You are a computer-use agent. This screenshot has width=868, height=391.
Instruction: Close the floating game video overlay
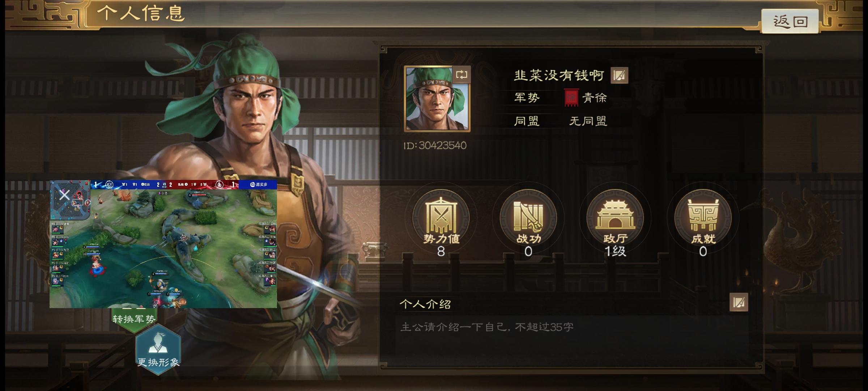click(x=64, y=195)
